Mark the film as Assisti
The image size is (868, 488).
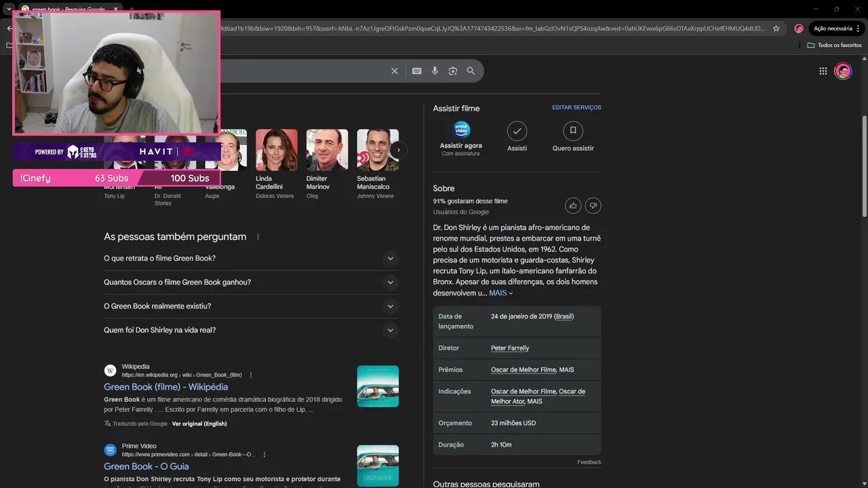(517, 131)
